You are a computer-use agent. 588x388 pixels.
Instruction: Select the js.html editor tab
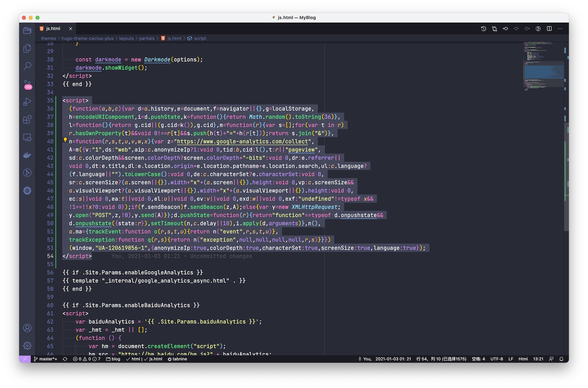56,29
